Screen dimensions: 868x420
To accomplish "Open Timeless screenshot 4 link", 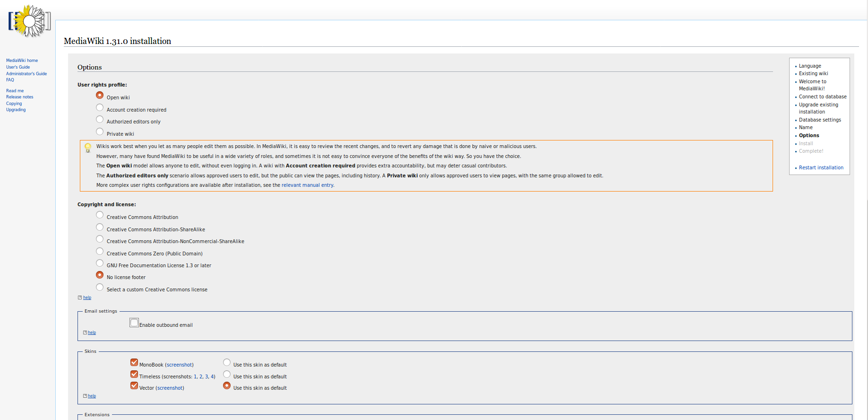I will point(212,376).
